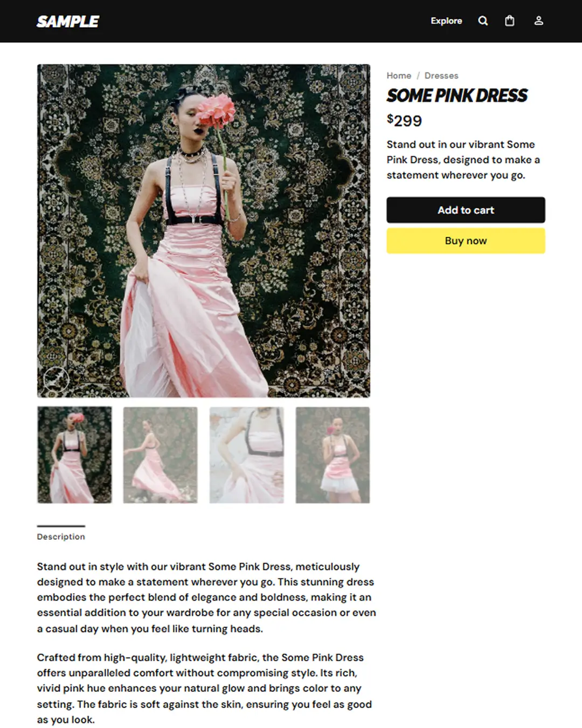The height and width of the screenshot is (728, 582).
Task: Follow the Dresses breadcrumb link
Action: coord(441,75)
